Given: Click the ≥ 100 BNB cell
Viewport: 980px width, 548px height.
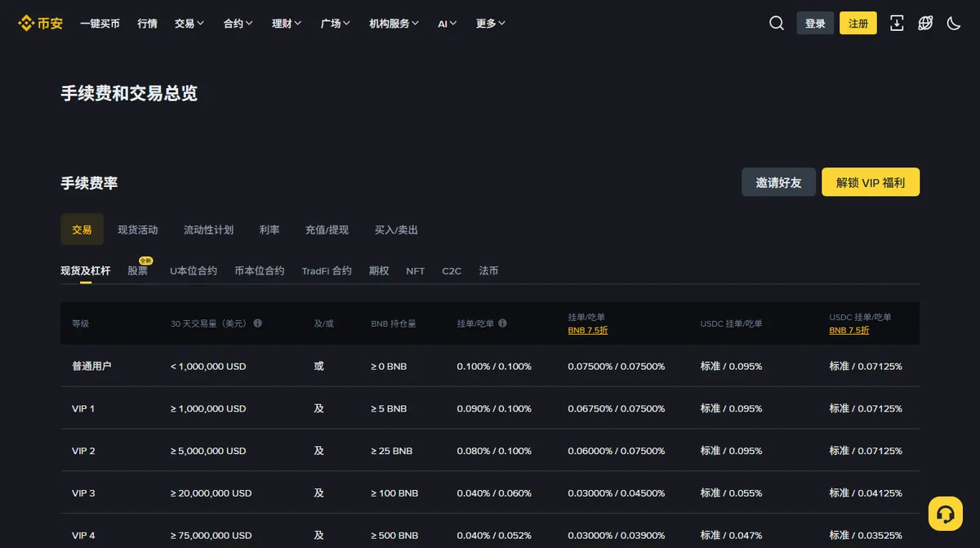Looking at the screenshot, I should [x=394, y=493].
